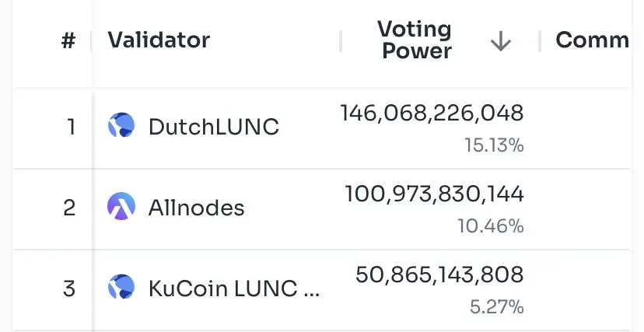This screenshot has height=332, width=644.
Task: Open the DutchLUNC validator name link
Action: pos(214,127)
